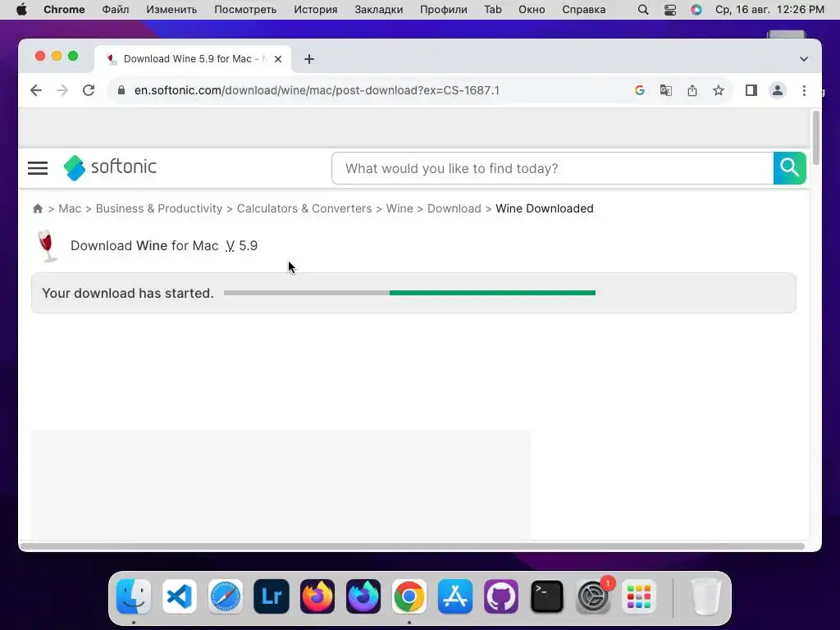The width and height of the screenshot is (840, 630).
Task: Open Calculators & Converters breadcrumb
Action: (304, 208)
